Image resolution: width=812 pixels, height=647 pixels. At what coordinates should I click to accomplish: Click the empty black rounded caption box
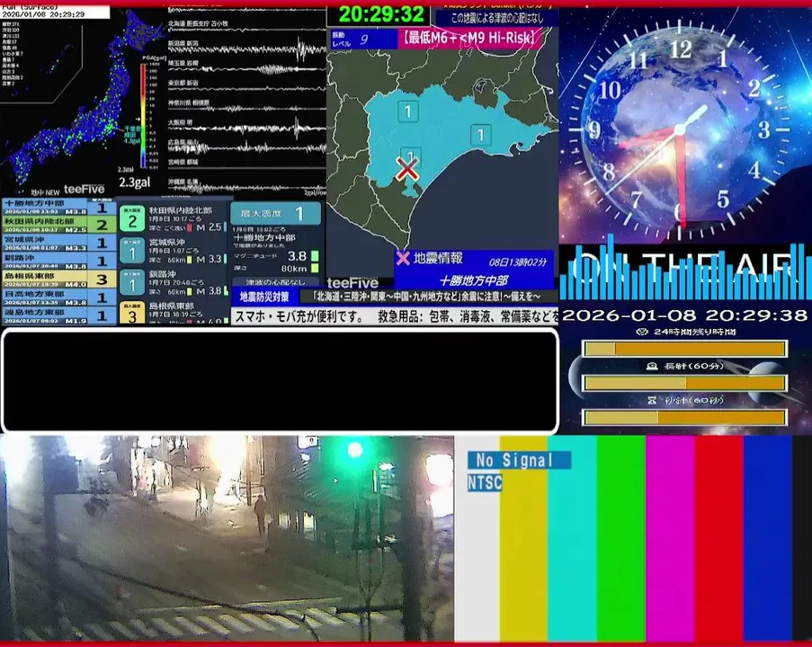pos(281,380)
